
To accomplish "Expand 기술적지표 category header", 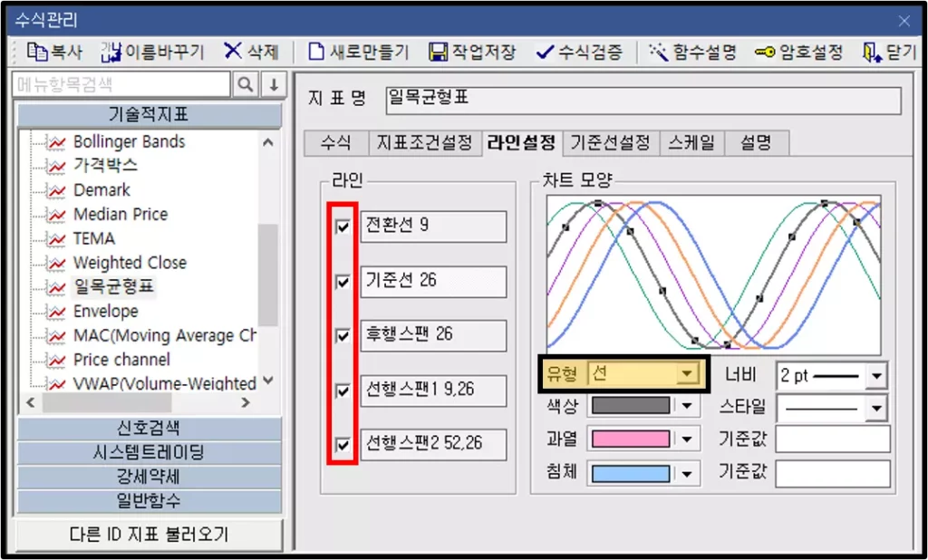I will pos(150,115).
